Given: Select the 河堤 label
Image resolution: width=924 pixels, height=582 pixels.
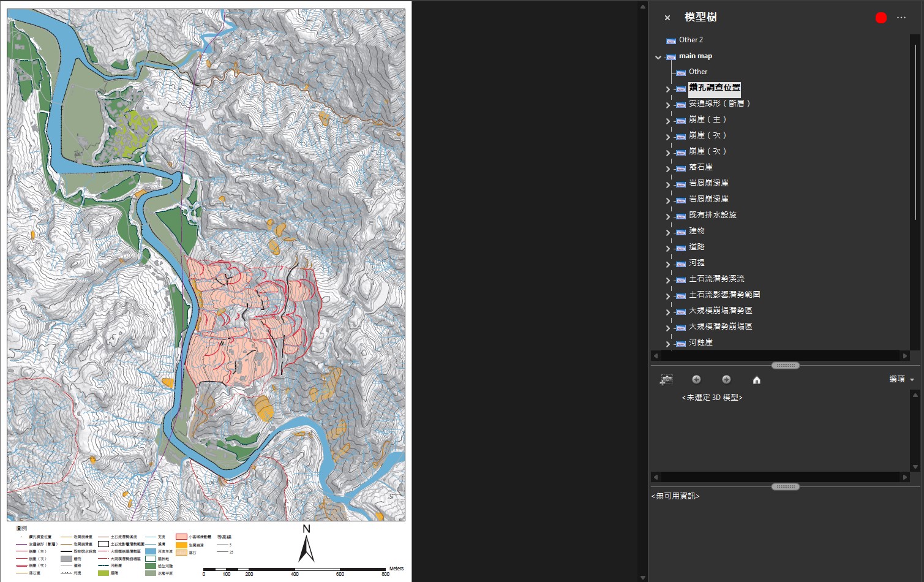Looking at the screenshot, I should point(697,263).
